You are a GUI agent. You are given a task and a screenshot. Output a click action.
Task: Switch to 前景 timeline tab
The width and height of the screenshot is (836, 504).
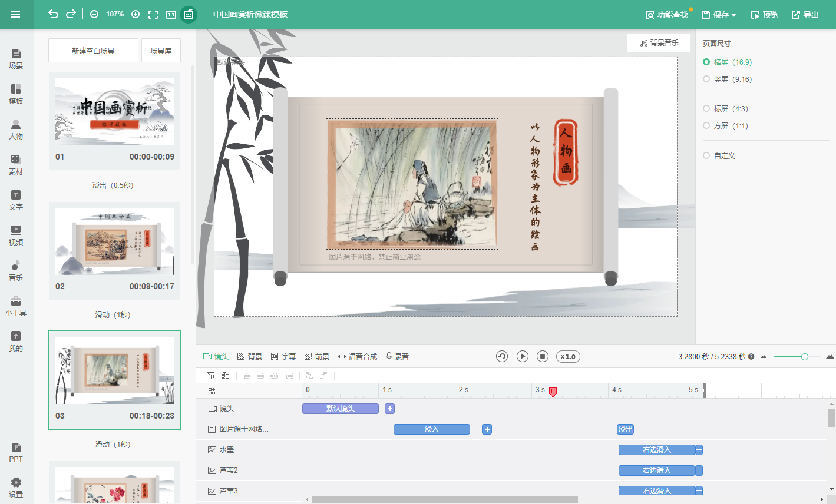click(317, 356)
